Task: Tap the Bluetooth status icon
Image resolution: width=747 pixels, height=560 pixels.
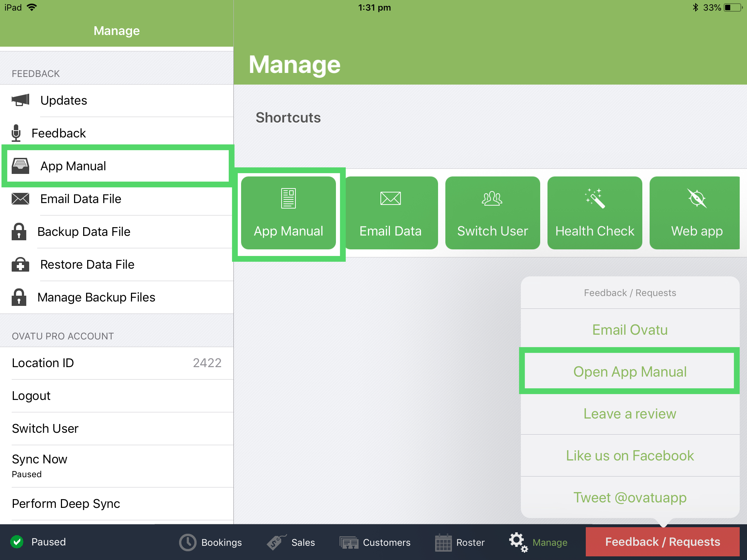Action: coord(695,7)
